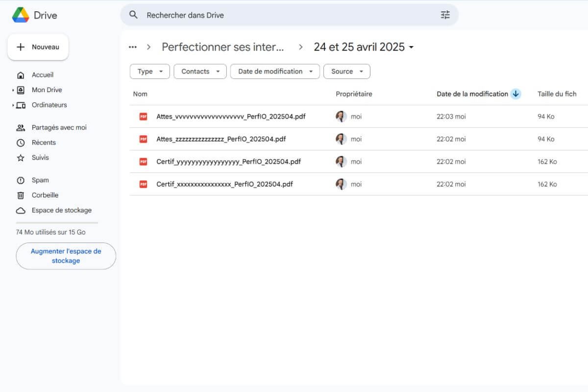Viewport: 588px width, 392px height.
Task: Navigate to Perfectionner ses inter... breadcrumb item
Action: (223, 47)
